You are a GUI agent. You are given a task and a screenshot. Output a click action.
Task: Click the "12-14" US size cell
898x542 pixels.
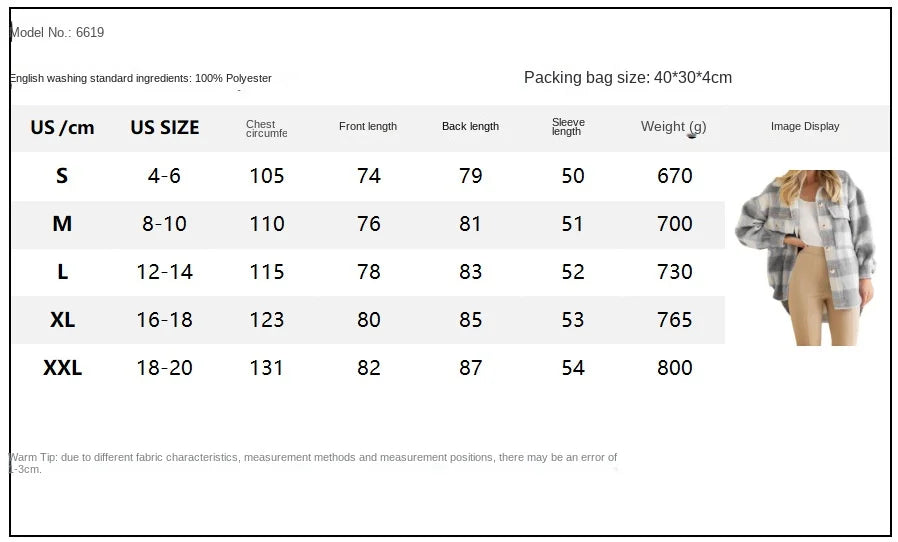(x=165, y=272)
